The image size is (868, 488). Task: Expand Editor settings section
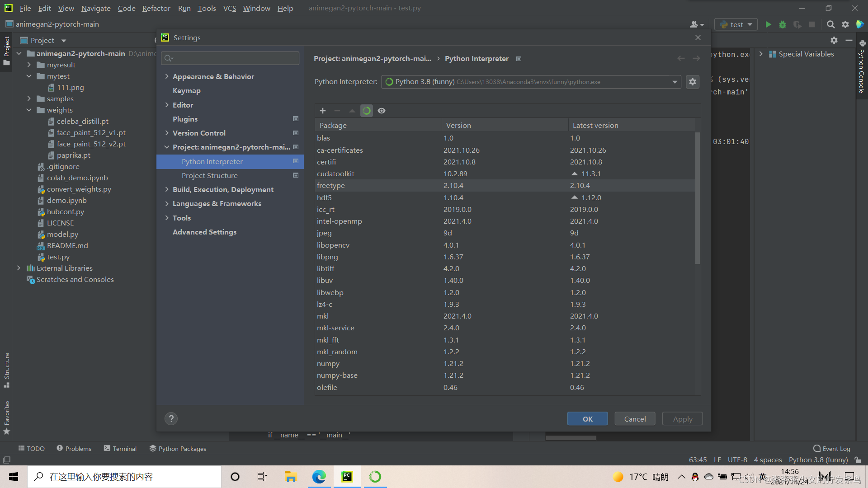(167, 105)
